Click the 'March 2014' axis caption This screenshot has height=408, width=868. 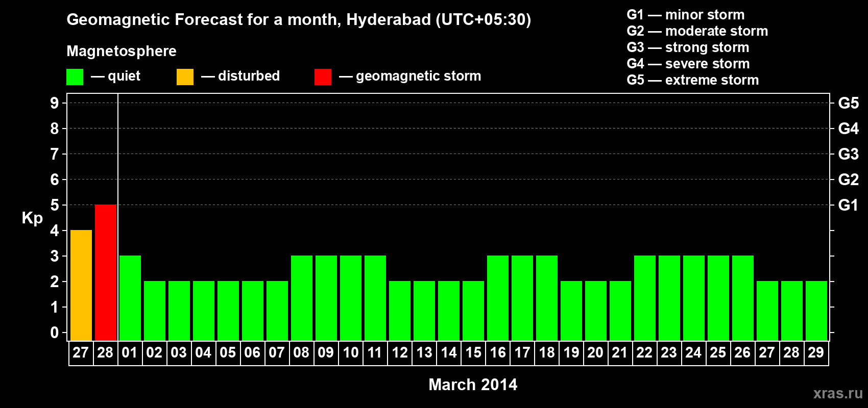473,385
